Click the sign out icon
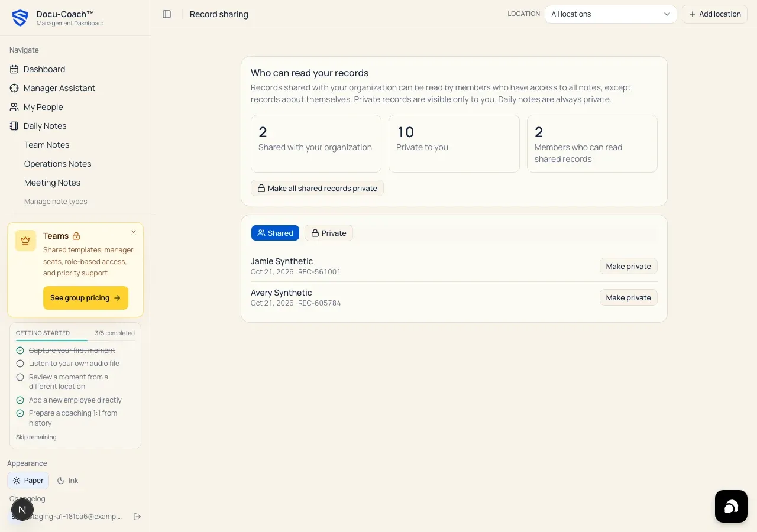 (x=137, y=517)
